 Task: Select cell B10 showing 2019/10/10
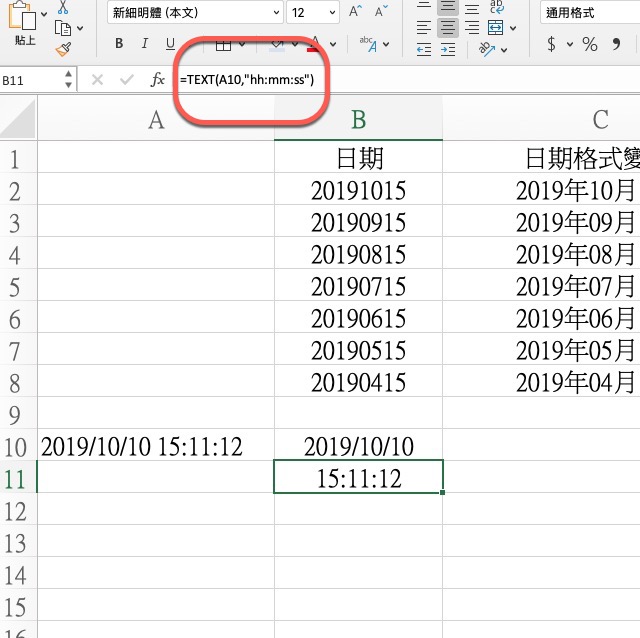pos(358,447)
